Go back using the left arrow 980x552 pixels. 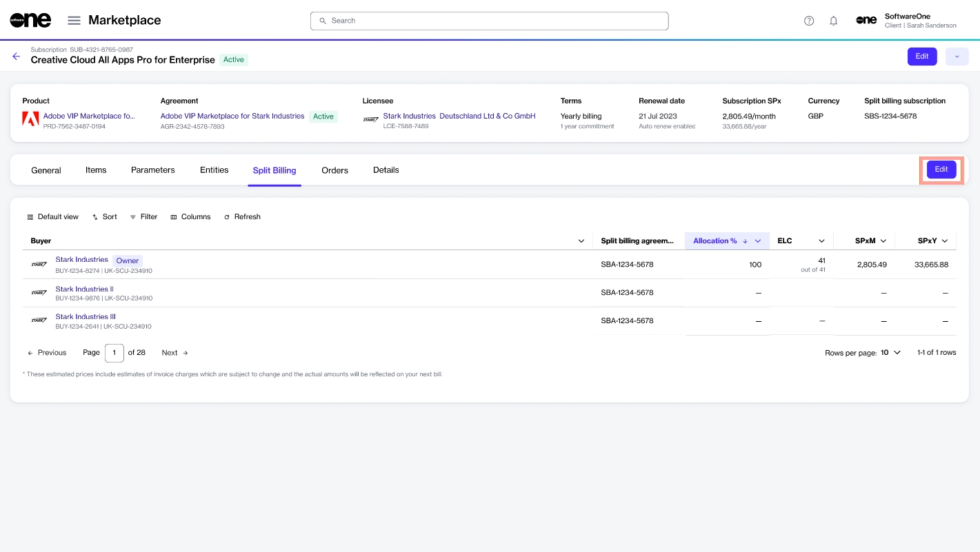[16, 57]
